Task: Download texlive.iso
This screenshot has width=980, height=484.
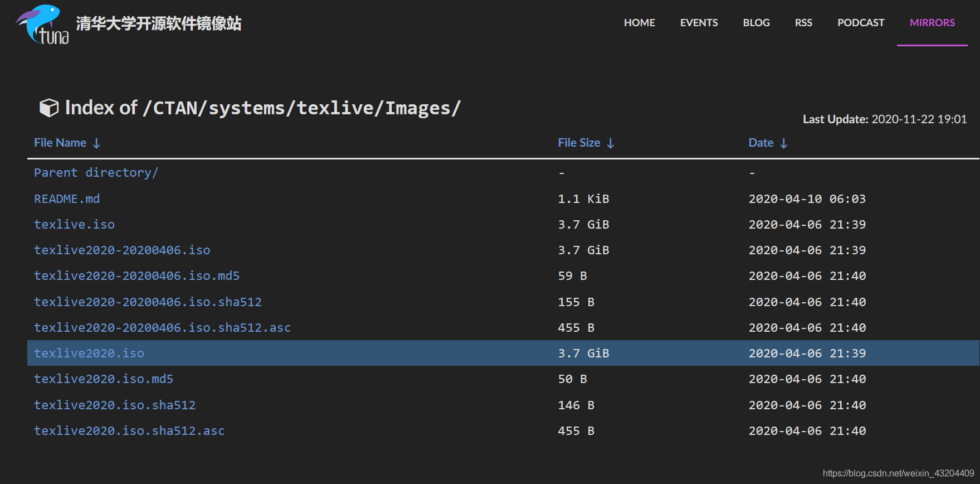Action: point(74,225)
